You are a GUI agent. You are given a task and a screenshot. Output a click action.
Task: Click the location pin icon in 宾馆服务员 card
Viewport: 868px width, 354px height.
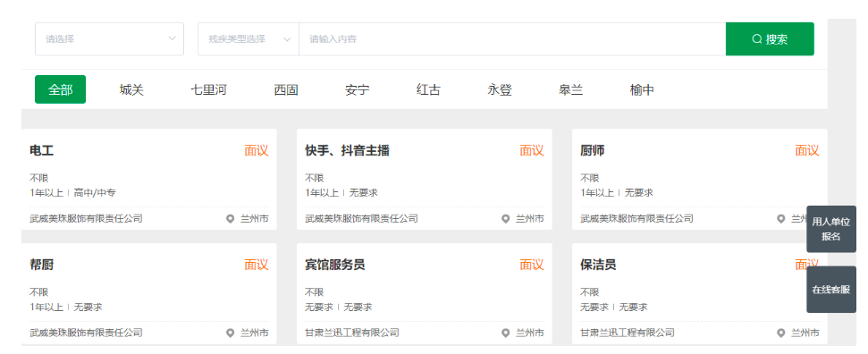(505, 333)
